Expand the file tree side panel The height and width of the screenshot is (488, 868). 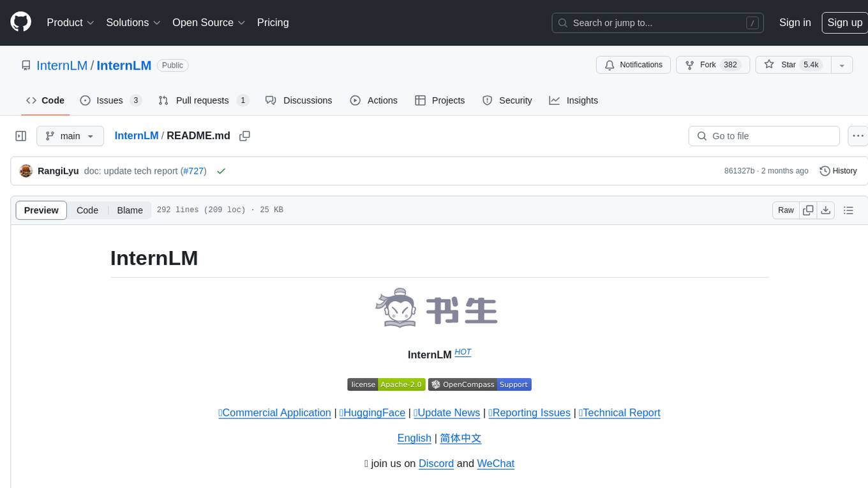21,136
